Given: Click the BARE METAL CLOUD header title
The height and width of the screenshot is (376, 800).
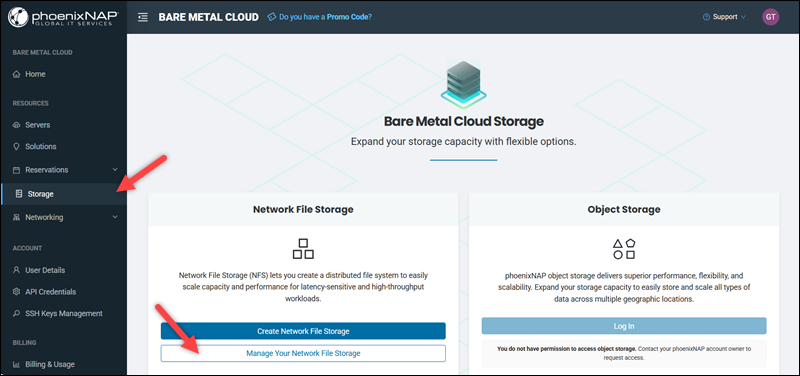Looking at the screenshot, I should tap(209, 17).
